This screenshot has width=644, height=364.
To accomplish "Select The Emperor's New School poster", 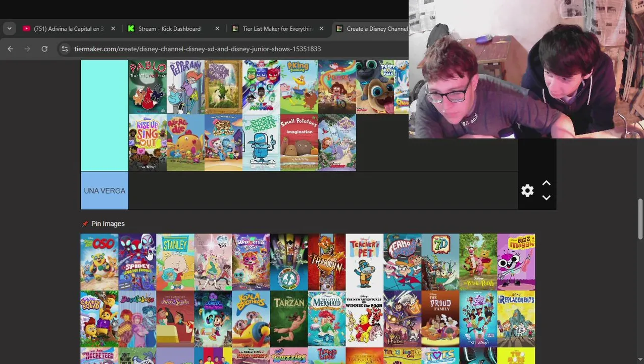I will click(x=175, y=318).
